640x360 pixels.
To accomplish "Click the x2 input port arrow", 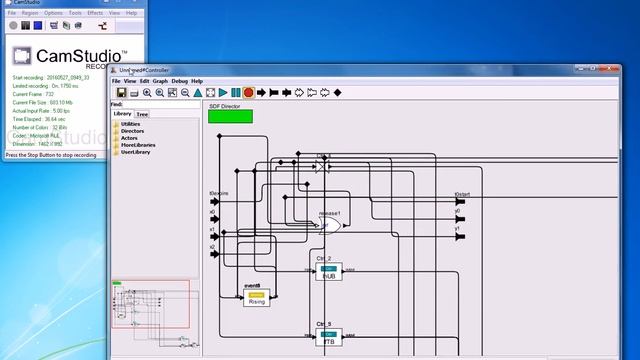I will point(215,254).
